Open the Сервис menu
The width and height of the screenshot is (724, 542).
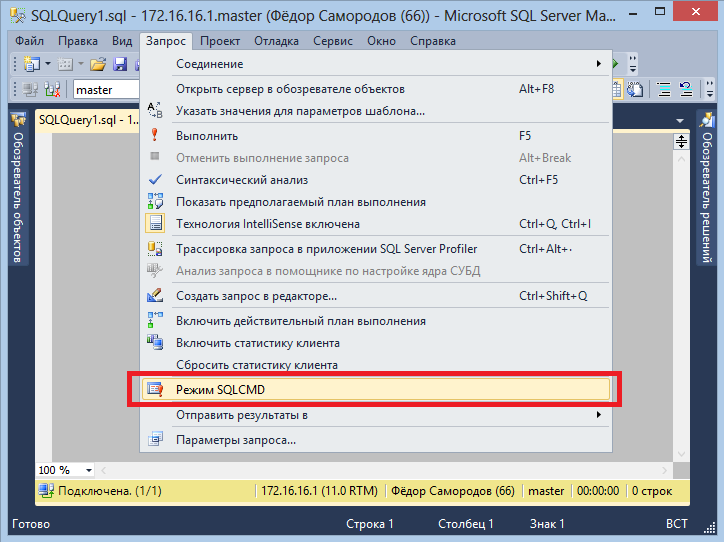click(x=332, y=41)
